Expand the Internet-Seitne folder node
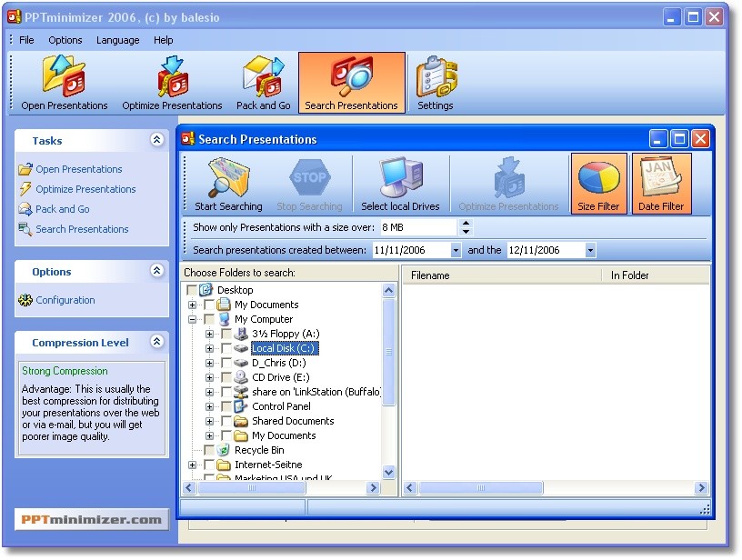 coord(192,465)
